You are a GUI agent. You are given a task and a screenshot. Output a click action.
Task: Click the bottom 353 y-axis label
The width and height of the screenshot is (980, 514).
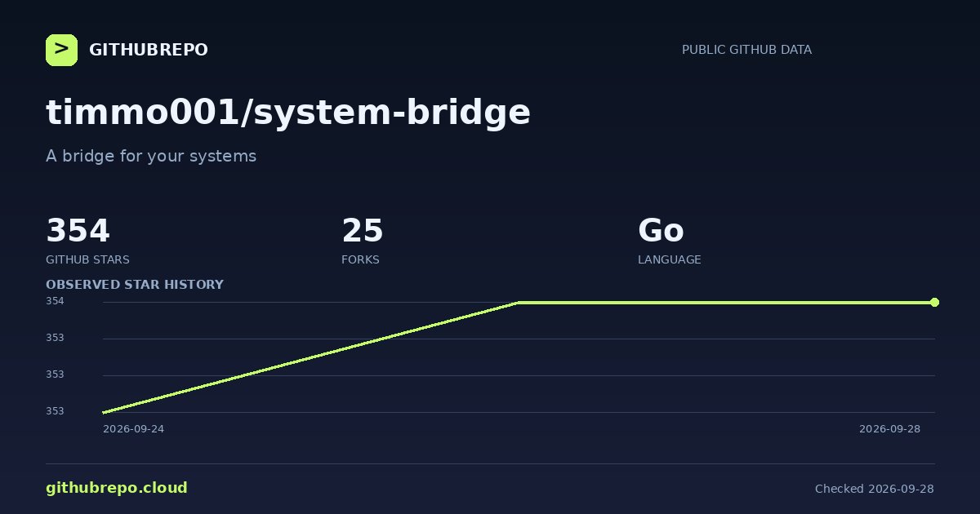coord(55,411)
